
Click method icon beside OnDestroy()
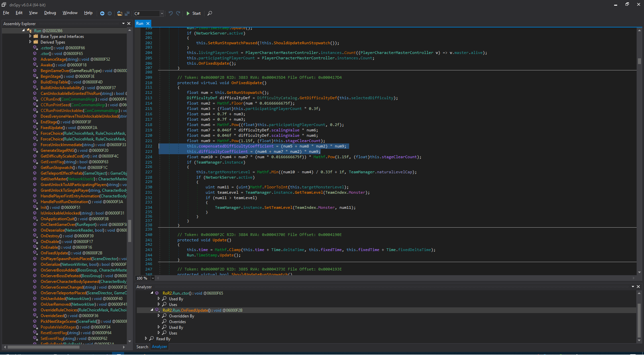point(35,236)
